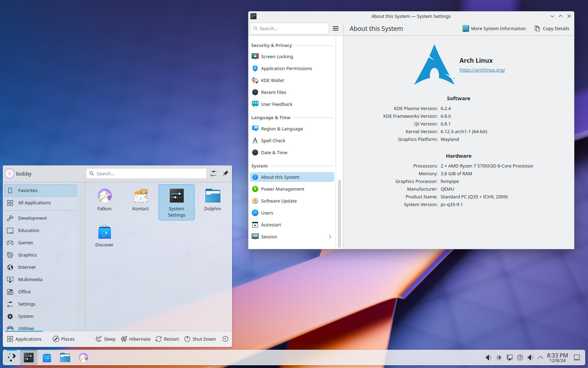The height and width of the screenshot is (368, 588).
Task: Open Spell Check settings
Action: 292,141
